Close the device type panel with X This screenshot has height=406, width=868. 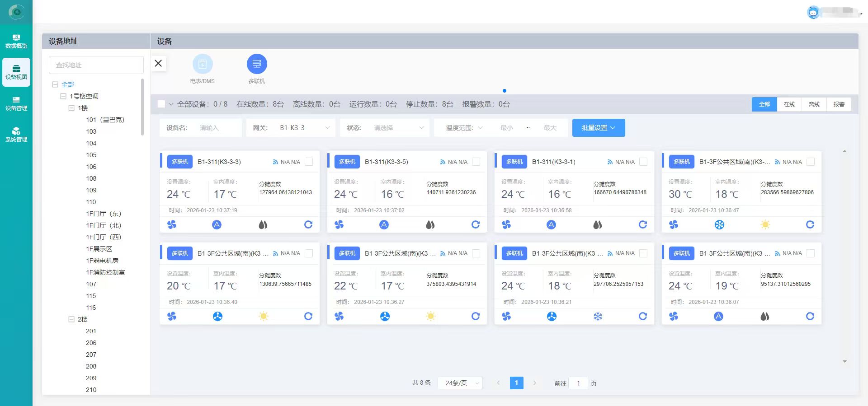pyautogui.click(x=158, y=63)
